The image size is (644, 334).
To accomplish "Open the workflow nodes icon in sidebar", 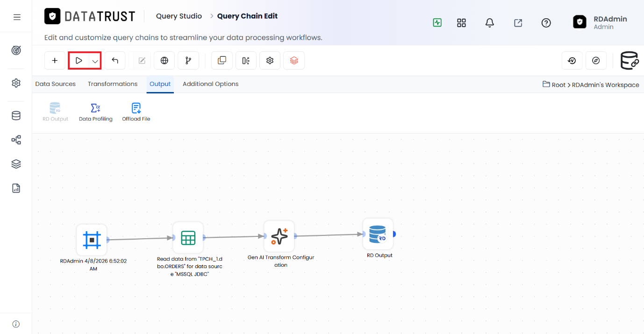I will [16, 140].
